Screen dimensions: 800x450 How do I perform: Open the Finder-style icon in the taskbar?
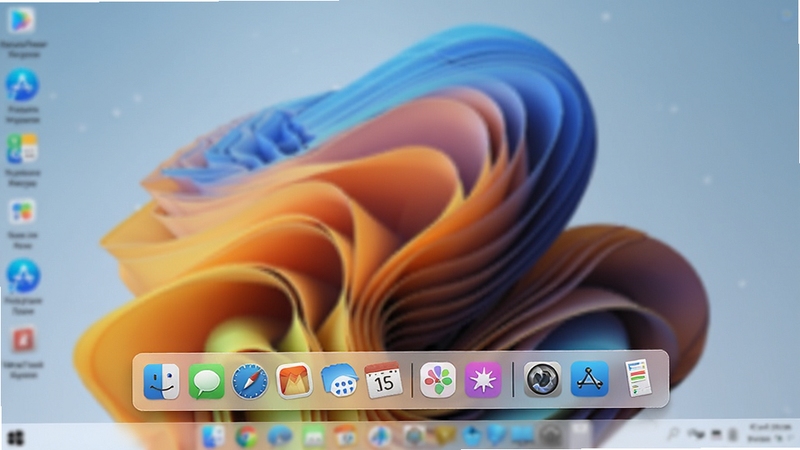(213, 437)
